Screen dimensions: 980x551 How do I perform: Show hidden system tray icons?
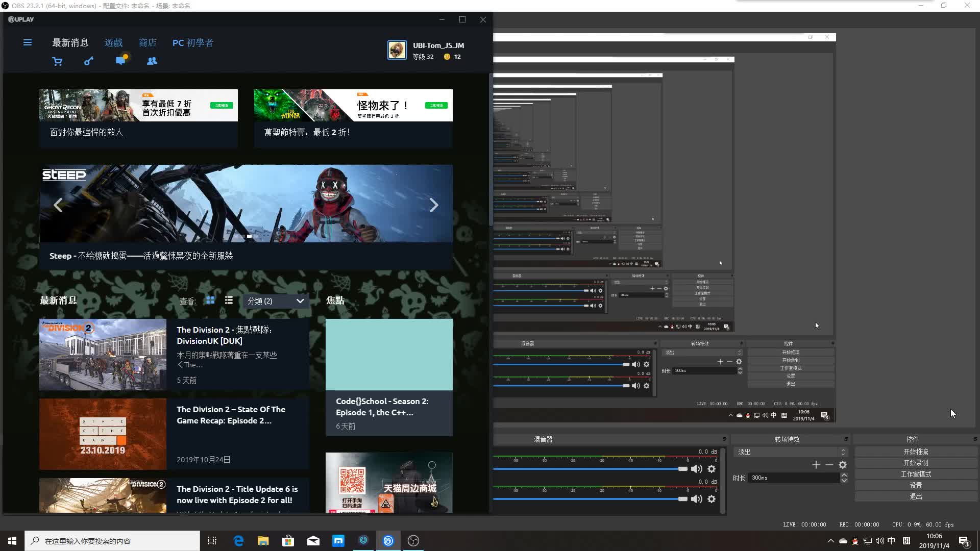pyautogui.click(x=830, y=541)
